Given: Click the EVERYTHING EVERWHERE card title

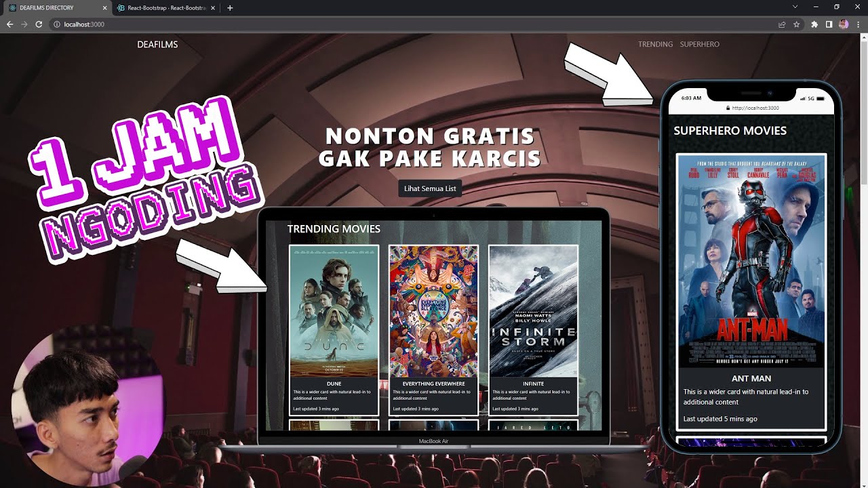Looking at the screenshot, I should (433, 384).
